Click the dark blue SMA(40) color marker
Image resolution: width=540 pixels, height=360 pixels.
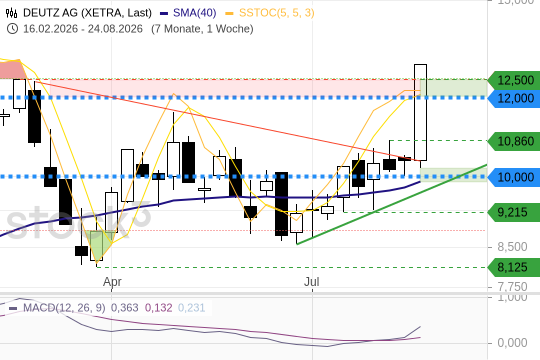164,14
